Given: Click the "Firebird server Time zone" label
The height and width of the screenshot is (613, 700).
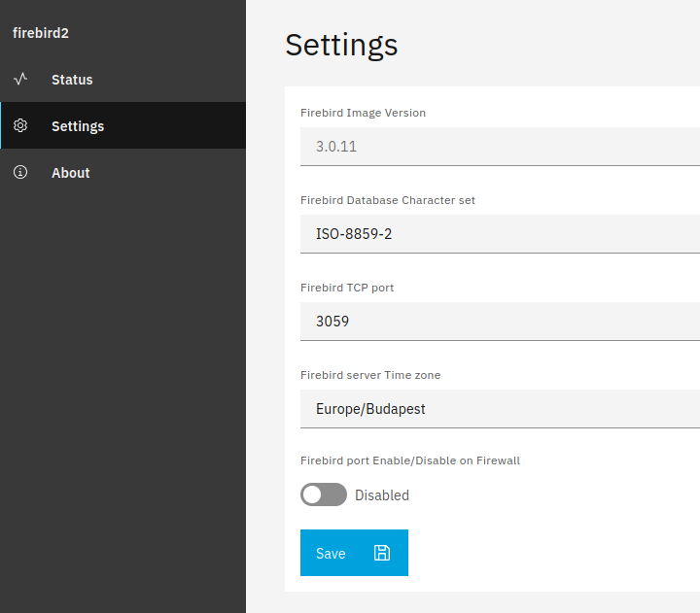Looking at the screenshot, I should click(x=370, y=375).
